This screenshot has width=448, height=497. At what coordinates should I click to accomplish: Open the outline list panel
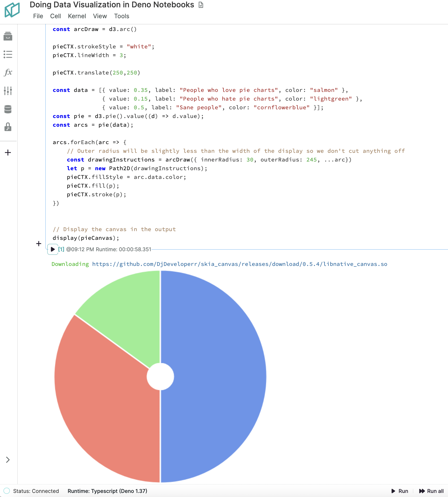tap(8, 54)
